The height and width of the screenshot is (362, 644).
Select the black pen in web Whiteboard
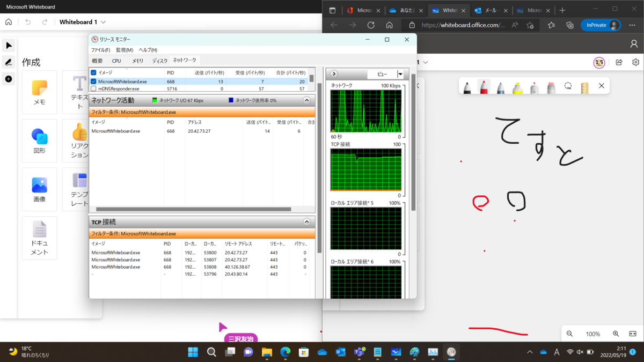pos(467,87)
